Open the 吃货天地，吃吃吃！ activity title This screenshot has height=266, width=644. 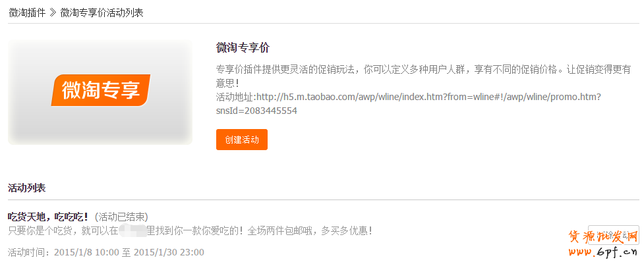[48, 217]
